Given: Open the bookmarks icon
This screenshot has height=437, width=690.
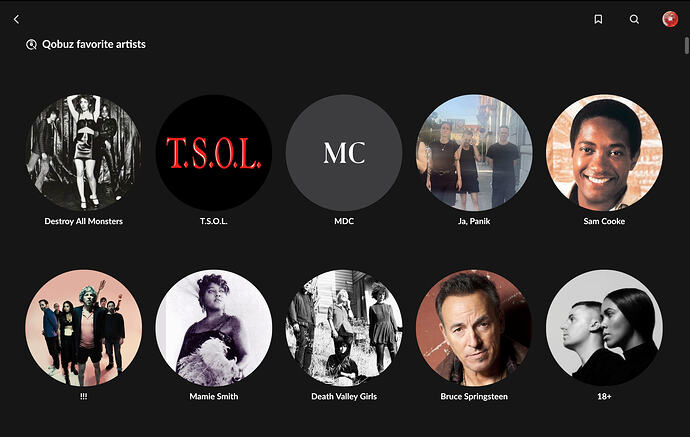Looking at the screenshot, I should point(598,19).
